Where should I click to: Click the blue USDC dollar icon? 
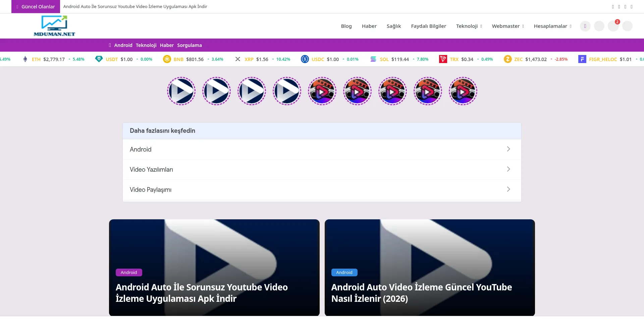[x=305, y=59]
